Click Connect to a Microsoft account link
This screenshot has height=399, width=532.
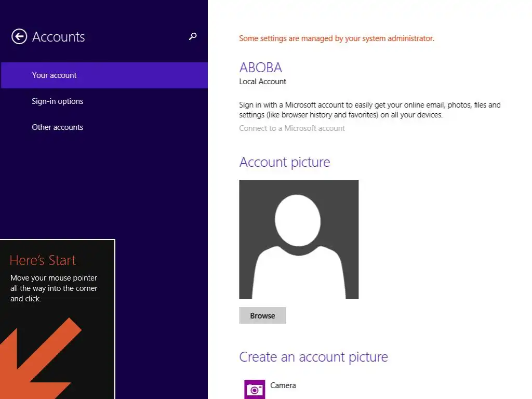[292, 128]
